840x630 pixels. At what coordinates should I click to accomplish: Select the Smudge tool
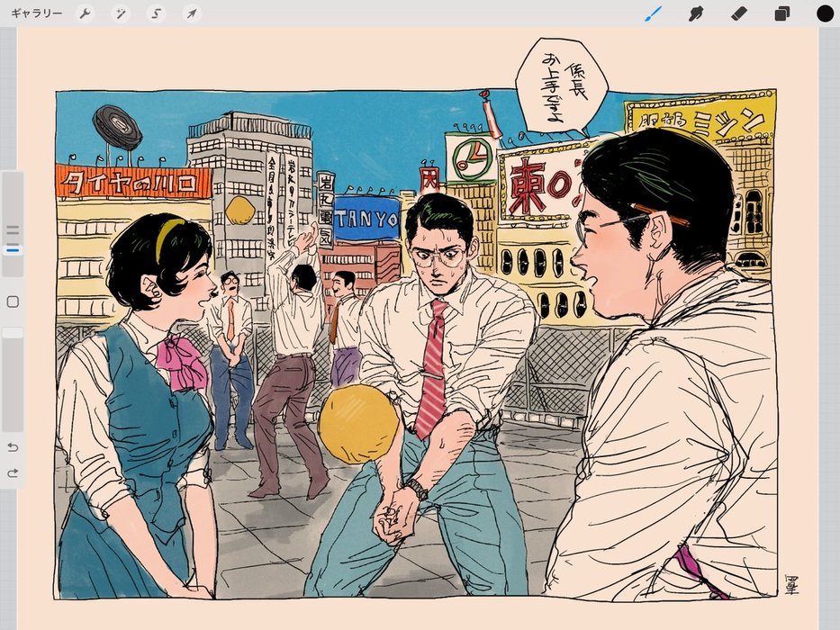pyautogui.click(x=695, y=13)
